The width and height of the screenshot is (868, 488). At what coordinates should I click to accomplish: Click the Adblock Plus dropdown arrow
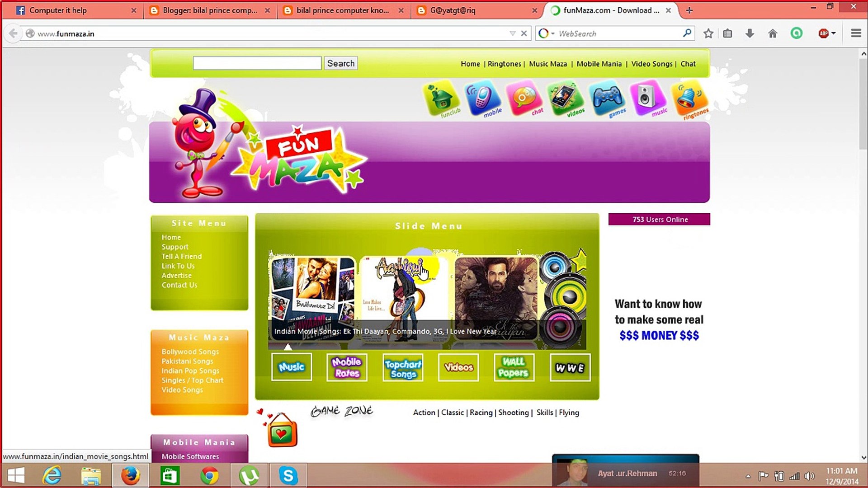(834, 33)
